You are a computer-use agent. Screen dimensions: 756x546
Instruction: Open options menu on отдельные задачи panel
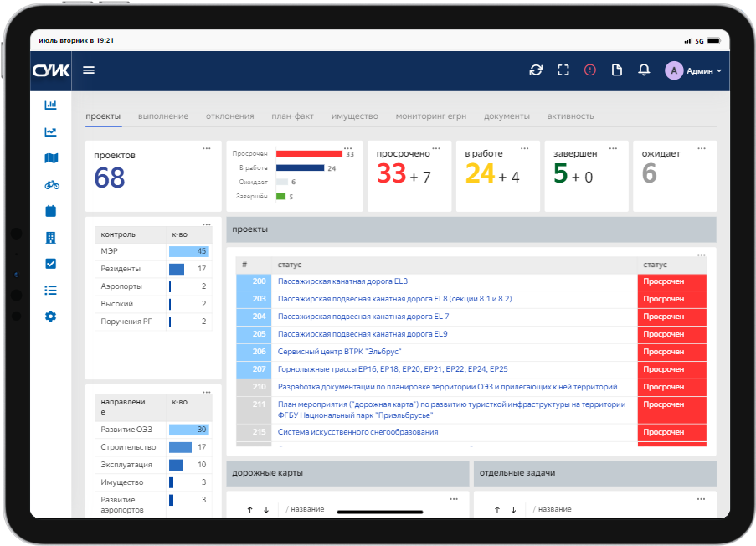pyautogui.click(x=701, y=499)
